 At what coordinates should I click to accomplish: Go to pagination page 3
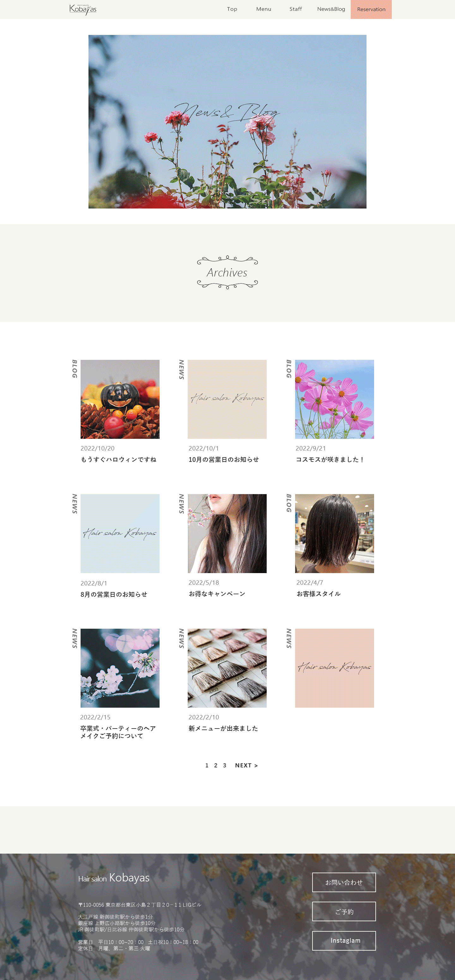coord(225,765)
